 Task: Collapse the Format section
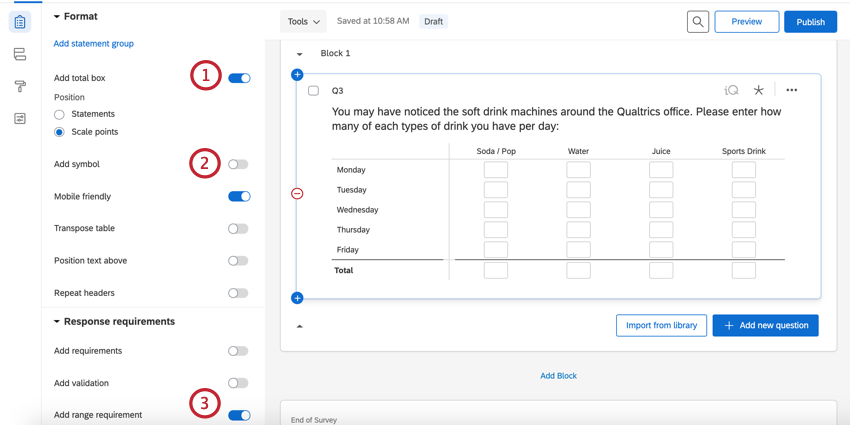[57, 17]
